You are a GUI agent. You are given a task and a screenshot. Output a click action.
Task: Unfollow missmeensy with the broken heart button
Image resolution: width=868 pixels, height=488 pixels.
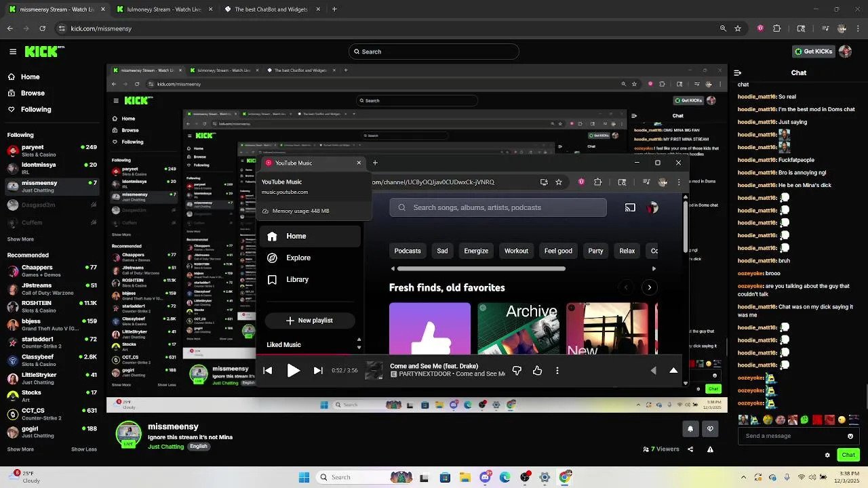pyautogui.click(x=710, y=428)
